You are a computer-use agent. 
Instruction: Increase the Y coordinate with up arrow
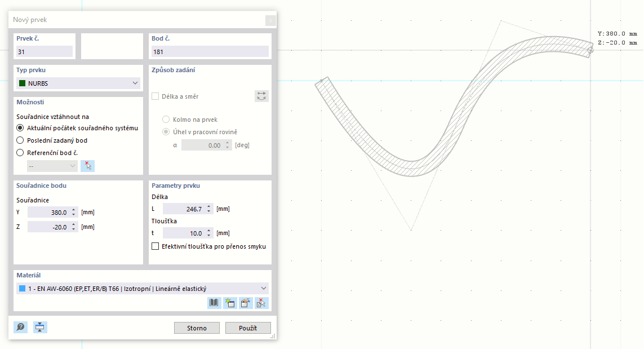click(73, 210)
